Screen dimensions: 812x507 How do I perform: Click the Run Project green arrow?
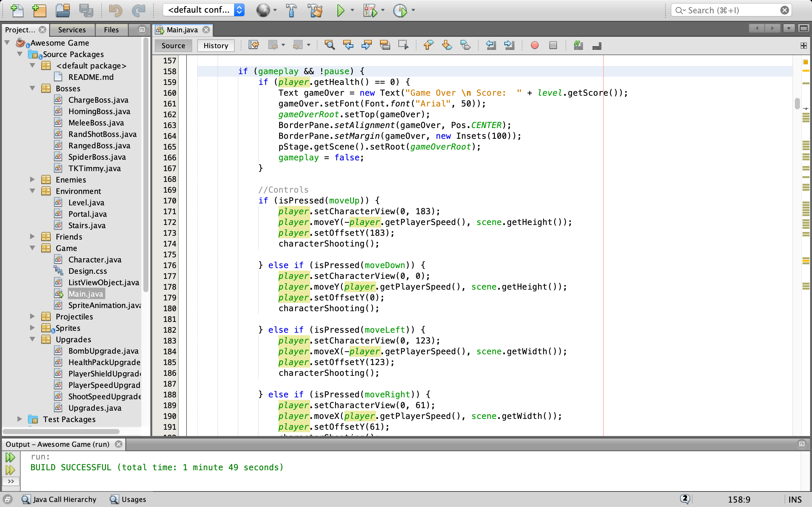[x=340, y=11]
